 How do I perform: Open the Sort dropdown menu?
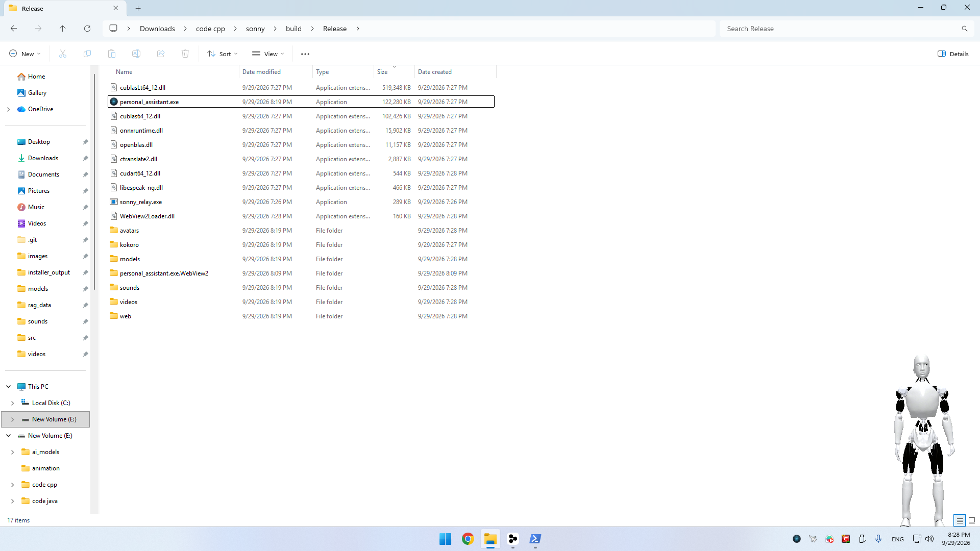(223, 54)
